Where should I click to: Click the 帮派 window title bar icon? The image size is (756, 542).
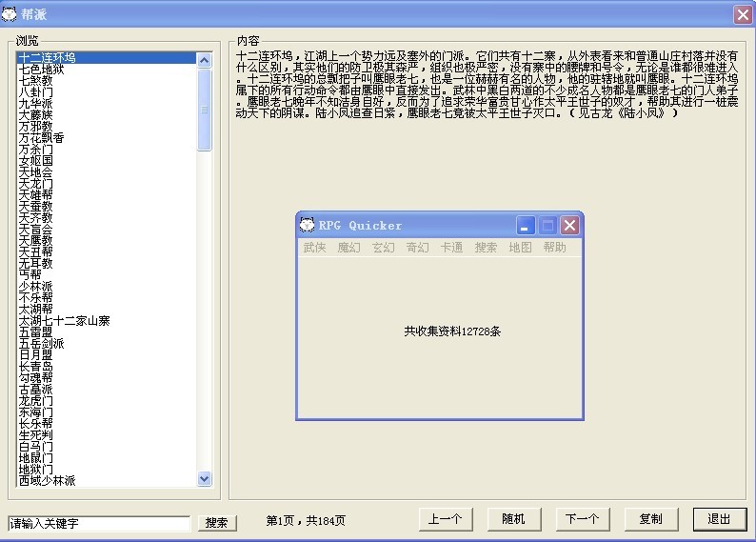(x=9, y=14)
